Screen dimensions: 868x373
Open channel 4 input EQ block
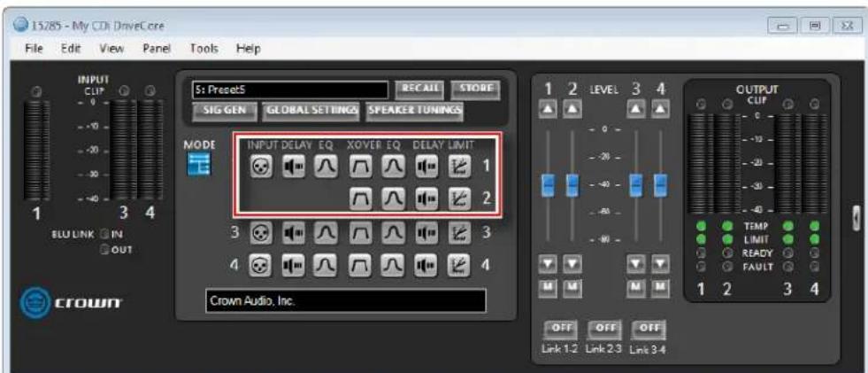326,265
